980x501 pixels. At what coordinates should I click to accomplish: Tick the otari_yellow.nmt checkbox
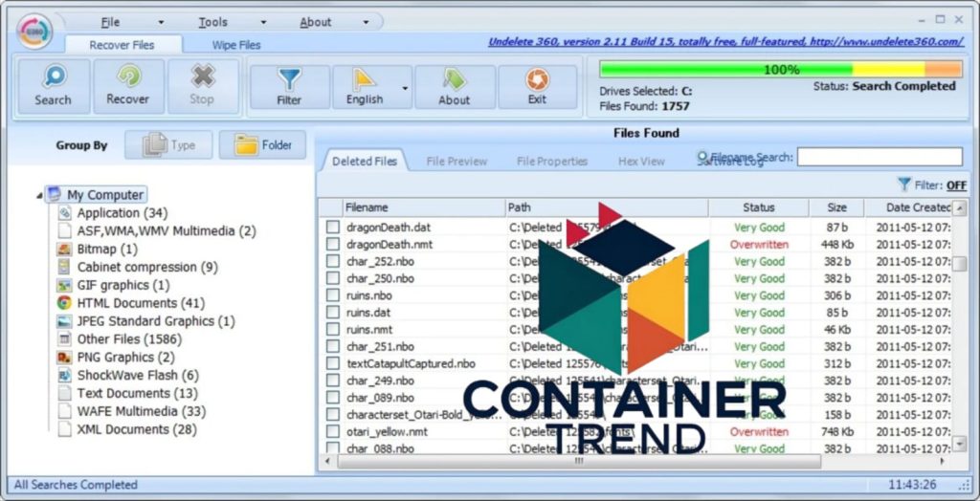pyautogui.click(x=333, y=431)
